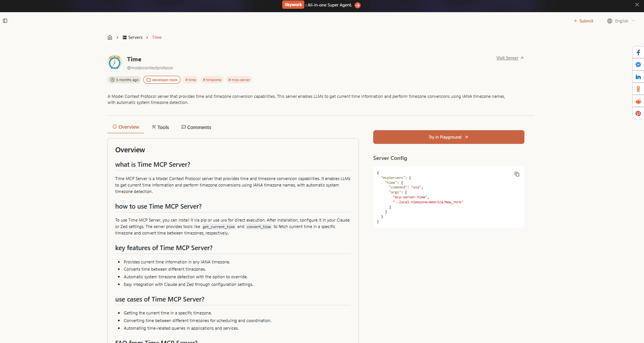
Task: Click the convert_time code snippet
Action: (259, 227)
